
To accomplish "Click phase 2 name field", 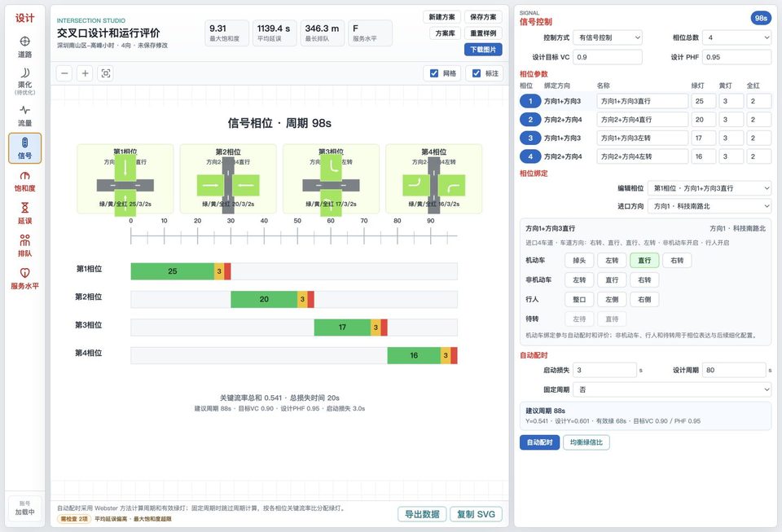I will (643, 120).
